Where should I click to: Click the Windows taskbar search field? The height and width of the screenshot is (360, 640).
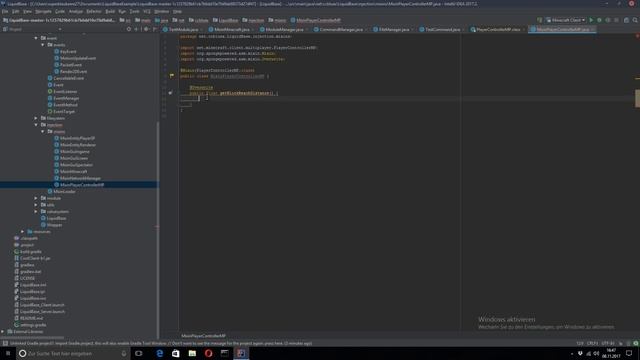(73, 353)
